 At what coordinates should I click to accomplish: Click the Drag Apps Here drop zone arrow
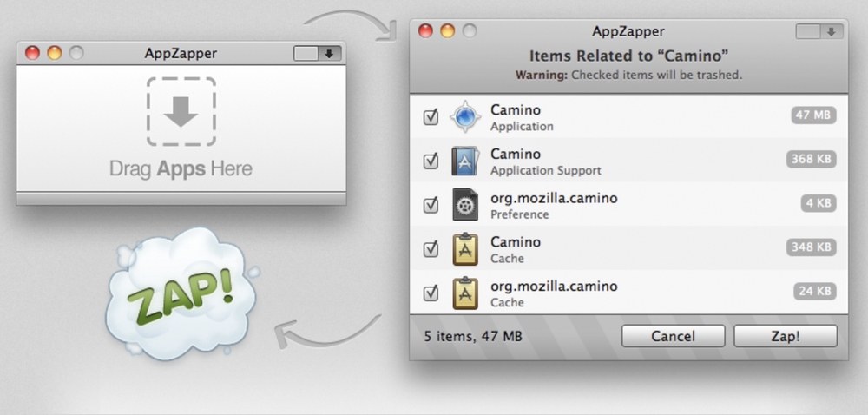pyautogui.click(x=181, y=111)
